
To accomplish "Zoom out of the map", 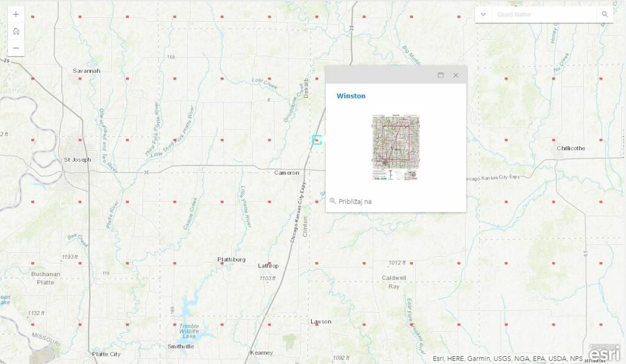I will point(16,48).
